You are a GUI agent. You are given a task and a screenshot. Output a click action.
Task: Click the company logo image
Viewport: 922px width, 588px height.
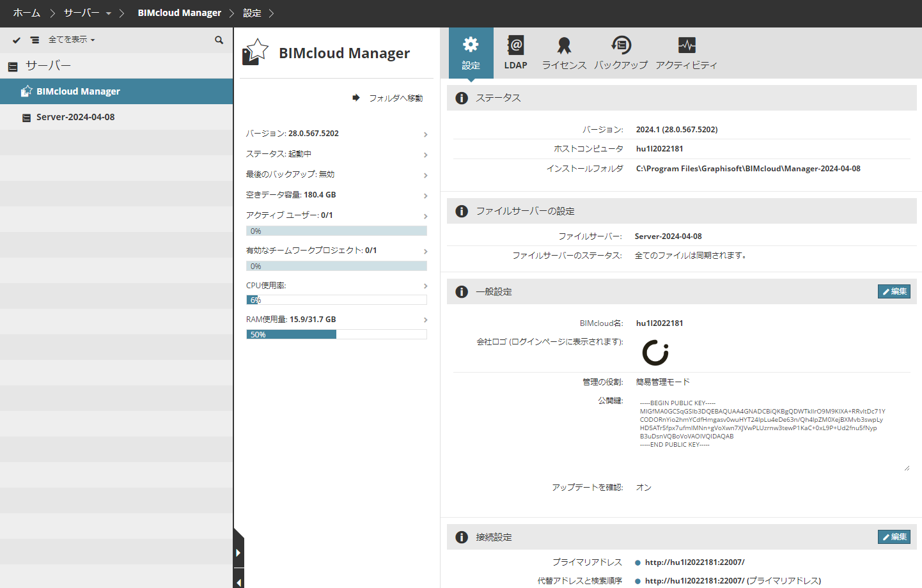pos(655,353)
